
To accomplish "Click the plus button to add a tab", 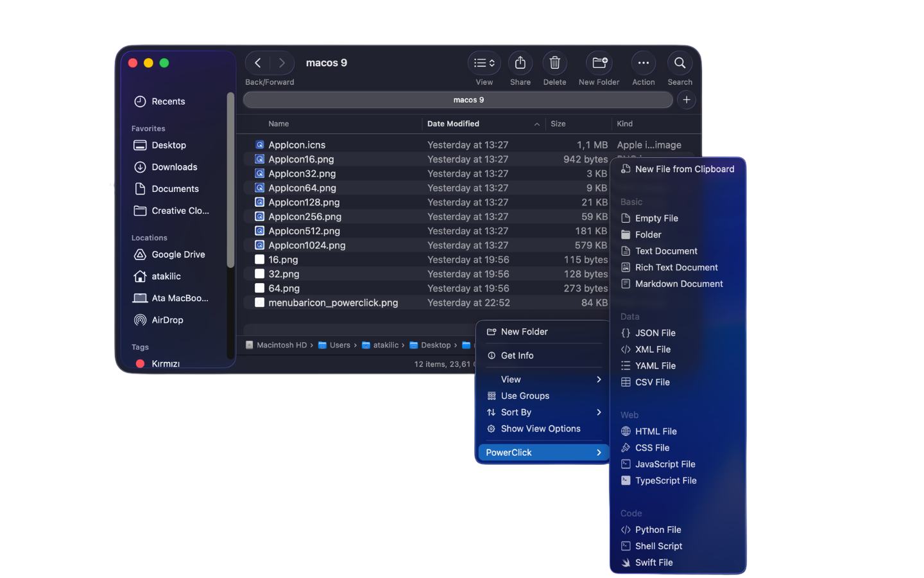I will coord(686,100).
